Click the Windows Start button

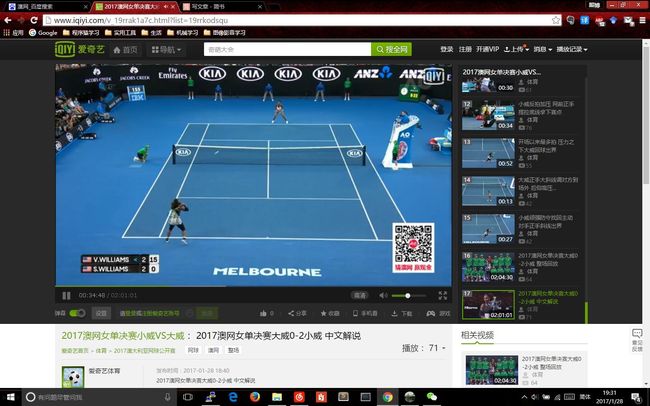(10, 397)
